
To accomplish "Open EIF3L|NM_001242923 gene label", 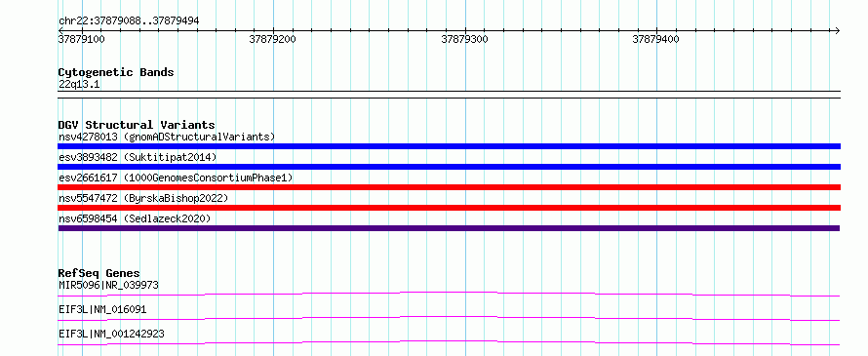I will click(111, 334).
